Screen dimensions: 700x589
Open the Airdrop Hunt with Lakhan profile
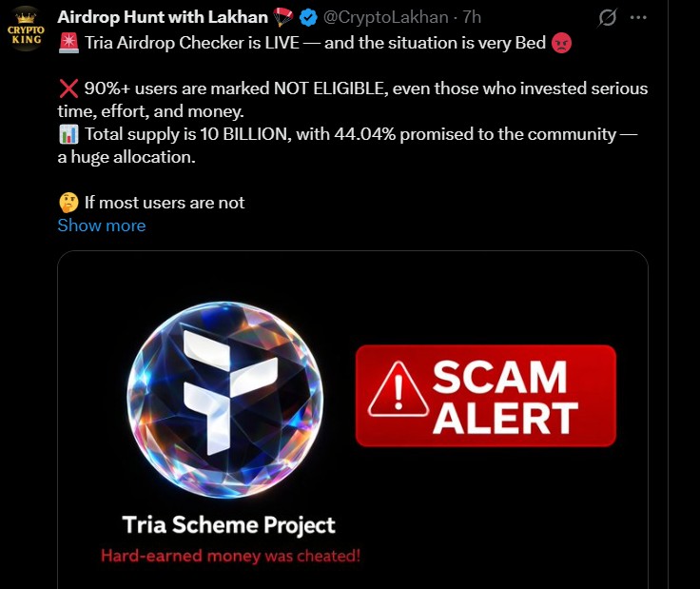(162, 17)
